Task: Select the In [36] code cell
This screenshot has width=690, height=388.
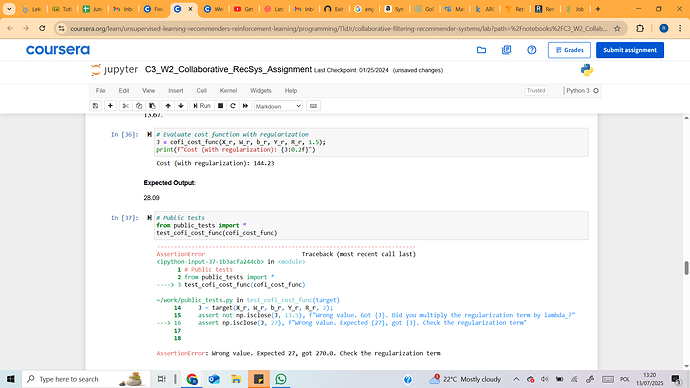Action: pyautogui.click(x=371, y=142)
